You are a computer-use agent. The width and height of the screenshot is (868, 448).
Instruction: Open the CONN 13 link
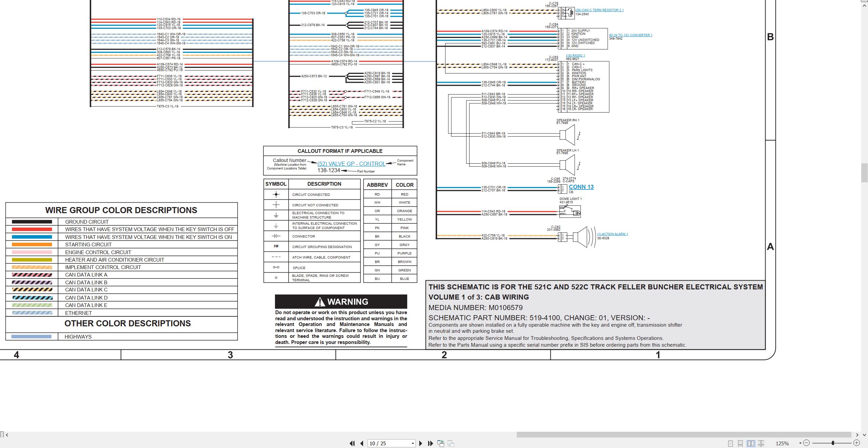581,187
